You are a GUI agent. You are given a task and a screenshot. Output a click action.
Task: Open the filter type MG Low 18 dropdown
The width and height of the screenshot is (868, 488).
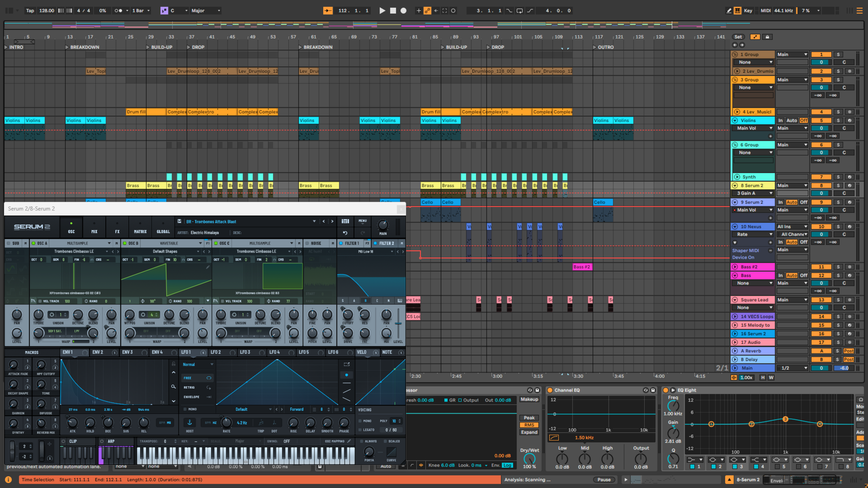(x=366, y=251)
